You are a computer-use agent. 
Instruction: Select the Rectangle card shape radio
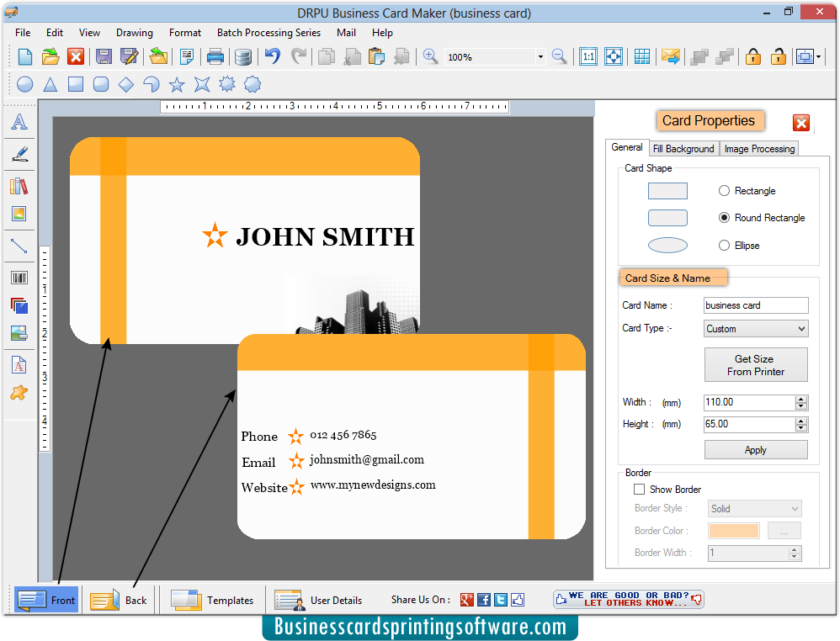click(725, 191)
